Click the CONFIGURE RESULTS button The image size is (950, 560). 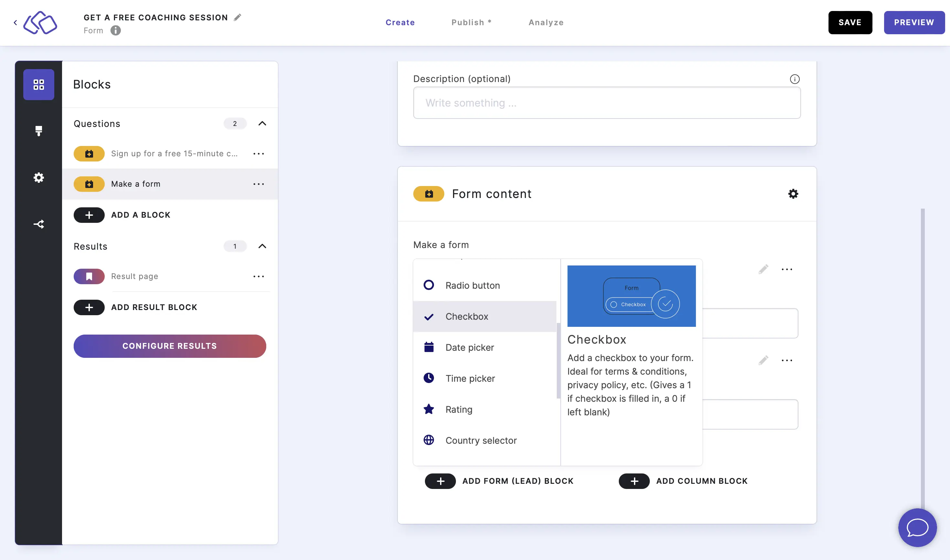[169, 346]
